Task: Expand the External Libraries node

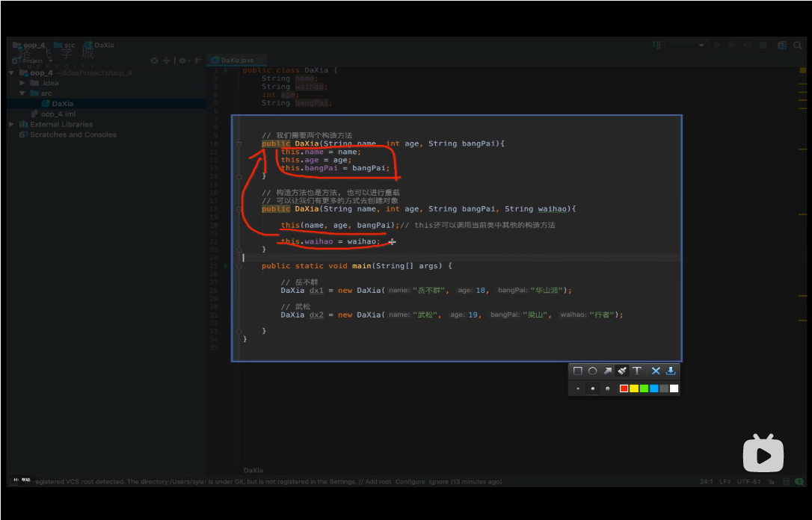Action: [11, 124]
